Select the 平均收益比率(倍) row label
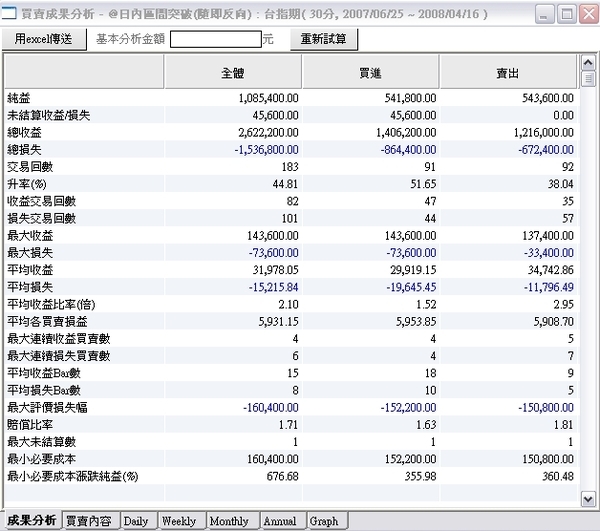 coord(51,305)
